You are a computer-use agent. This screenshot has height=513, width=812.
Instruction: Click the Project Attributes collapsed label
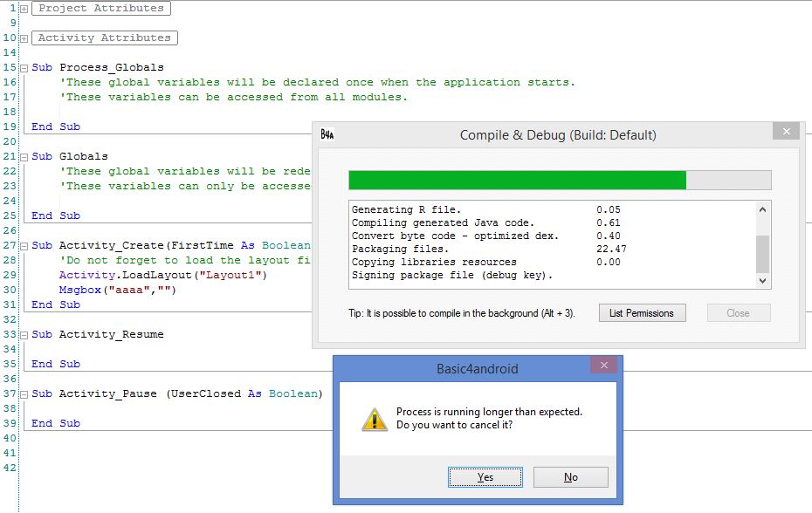(101, 8)
